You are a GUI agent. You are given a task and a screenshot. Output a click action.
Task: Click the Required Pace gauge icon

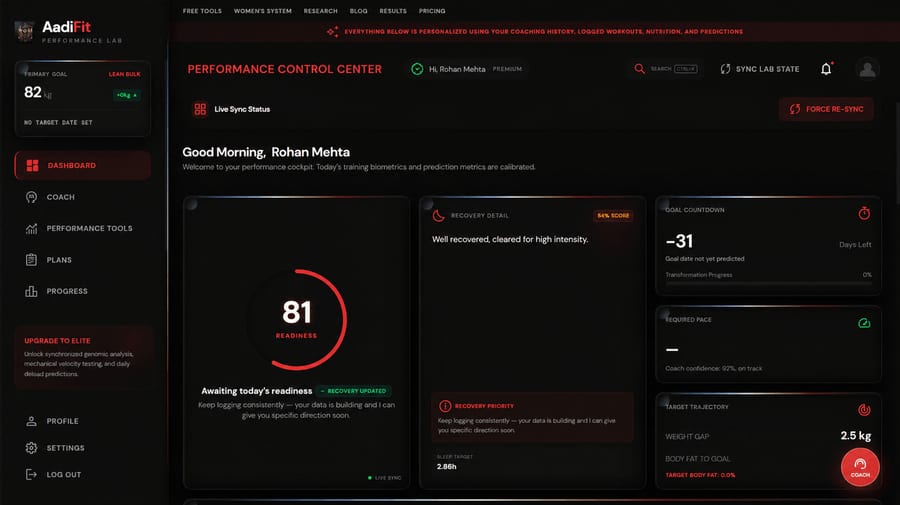pyautogui.click(x=864, y=323)
